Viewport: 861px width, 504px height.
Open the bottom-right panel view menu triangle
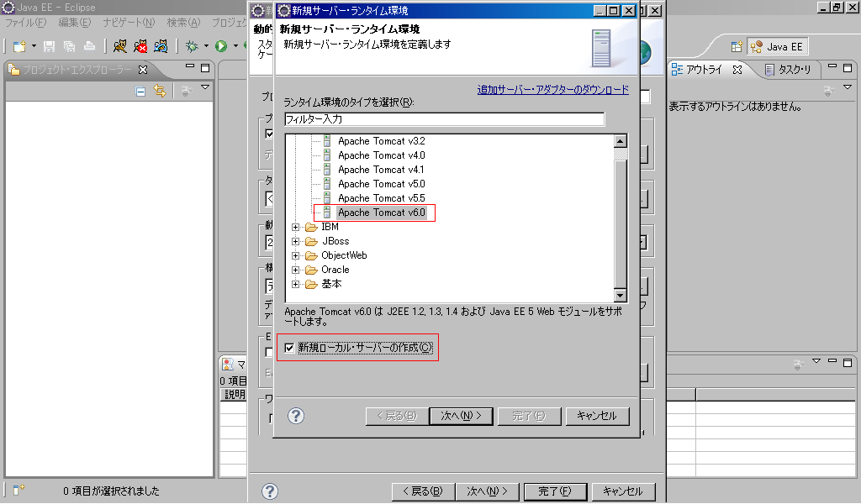[816, 361]
